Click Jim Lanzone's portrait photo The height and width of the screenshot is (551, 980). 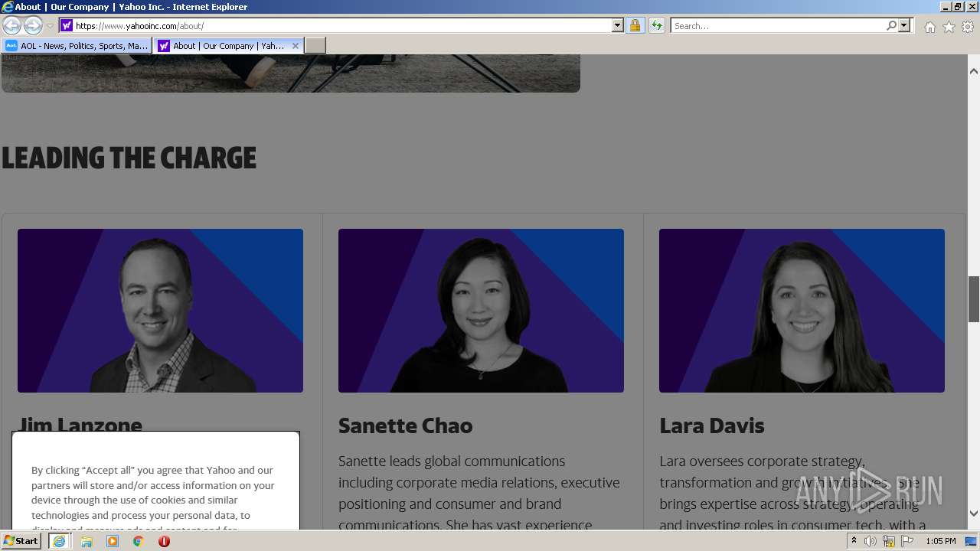click(160, 311)
